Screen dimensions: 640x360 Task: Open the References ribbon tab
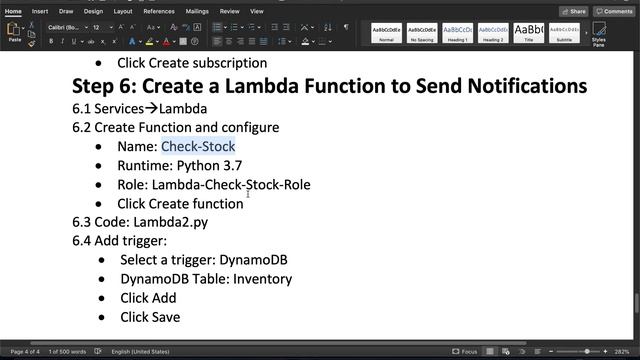pyautogui.click(x=159, y=11)
